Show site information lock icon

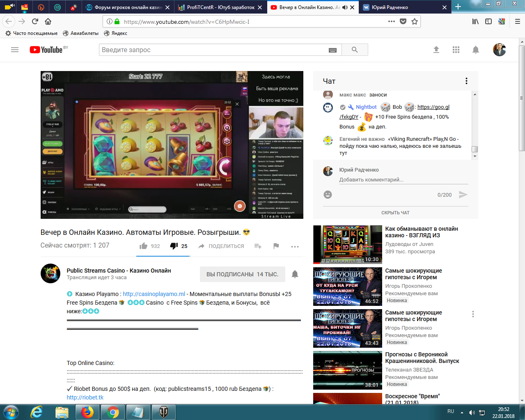(117, 21)
